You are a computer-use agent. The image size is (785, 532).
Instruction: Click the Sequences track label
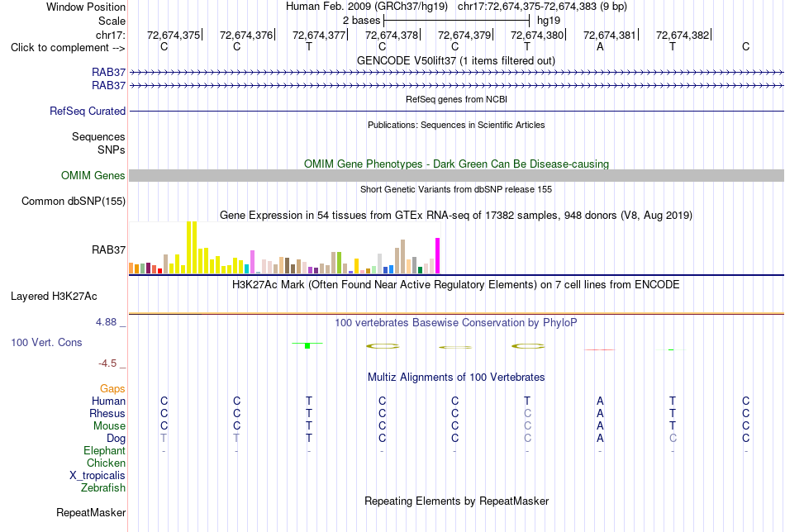pos(98,136)
